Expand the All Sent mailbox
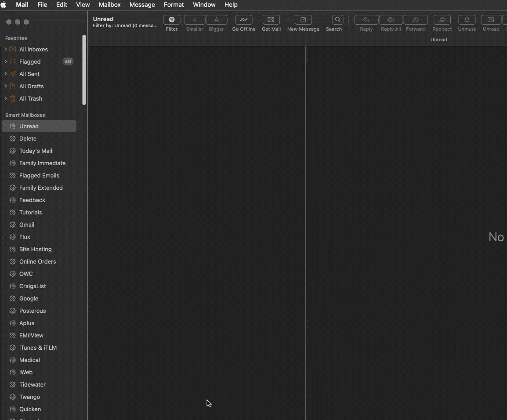Image resolution: width=507 pixels, height=420 pixels. (6, 74)
